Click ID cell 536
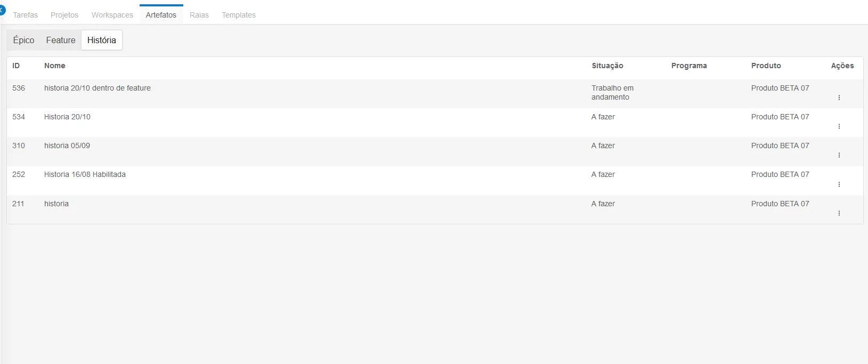 [x=19, y=88]
